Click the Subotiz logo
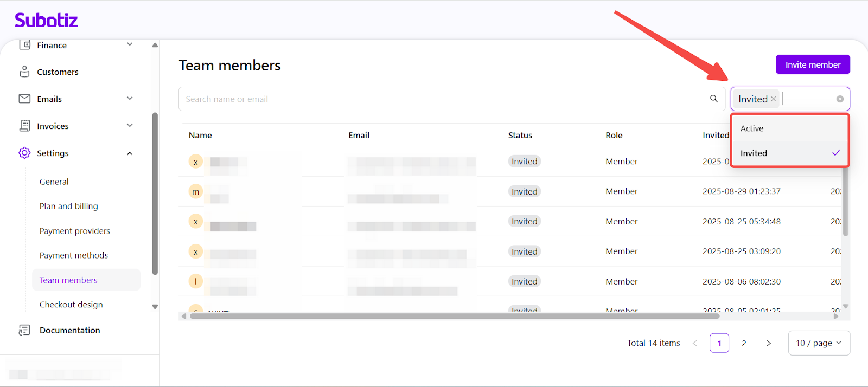Viewport: 868px width, 387px height. 46,21
